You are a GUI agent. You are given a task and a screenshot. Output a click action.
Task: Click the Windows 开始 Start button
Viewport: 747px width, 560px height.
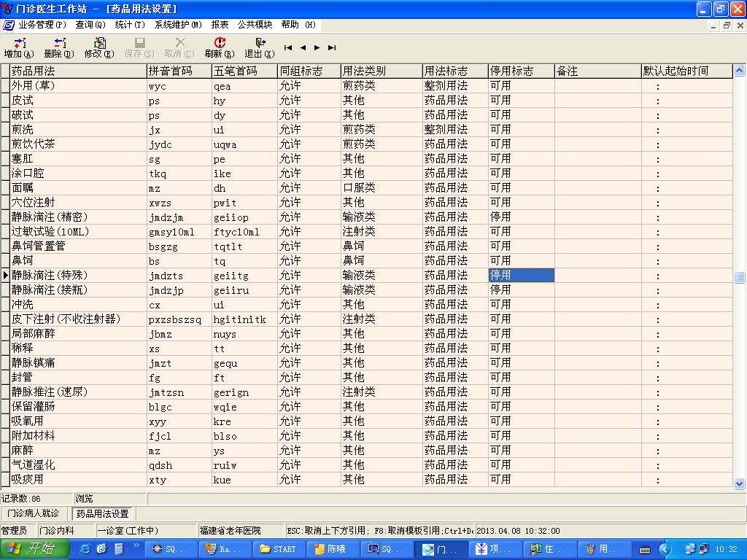pos(35,548)
